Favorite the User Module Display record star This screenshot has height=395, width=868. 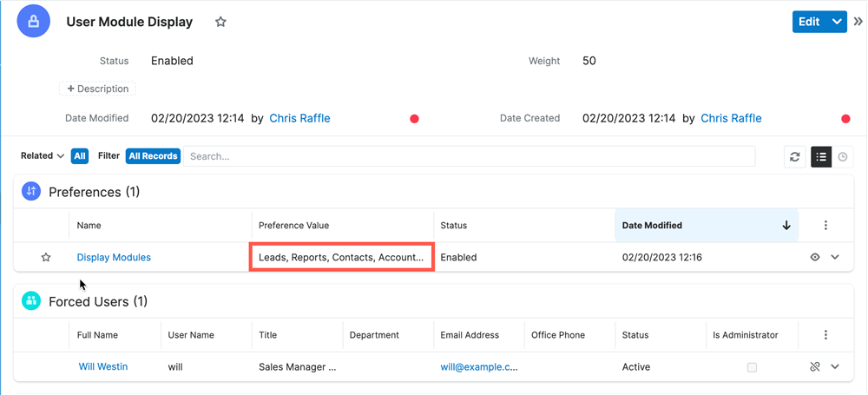[x=220, y=22]
